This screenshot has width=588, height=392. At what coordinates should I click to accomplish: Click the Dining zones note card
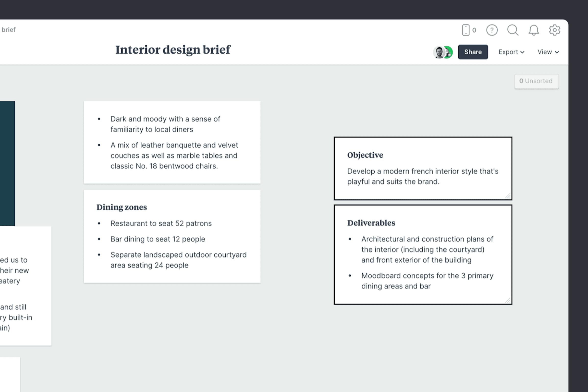[x=172, y=236]
